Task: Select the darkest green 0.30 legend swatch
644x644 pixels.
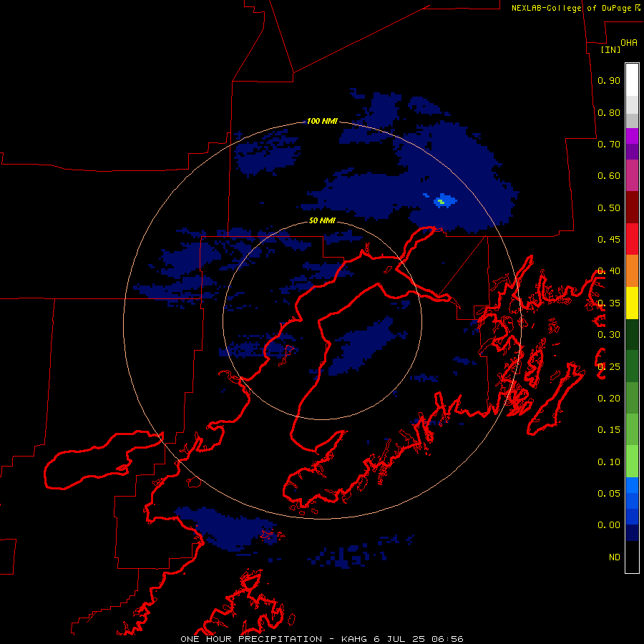Action: click(632, 334)
